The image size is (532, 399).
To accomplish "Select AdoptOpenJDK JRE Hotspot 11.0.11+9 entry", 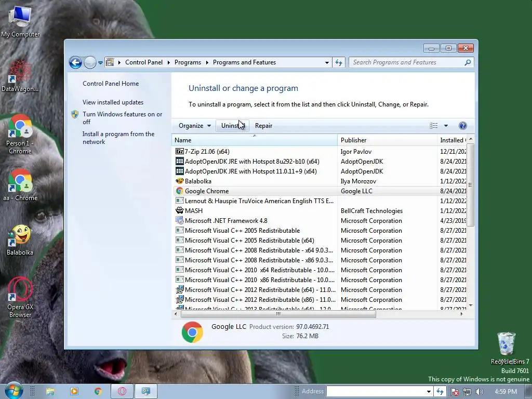I will [320, 171].
